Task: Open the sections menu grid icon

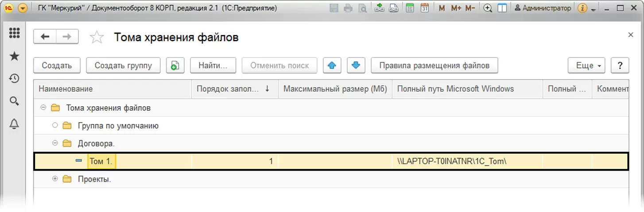Action: [14, 33]
